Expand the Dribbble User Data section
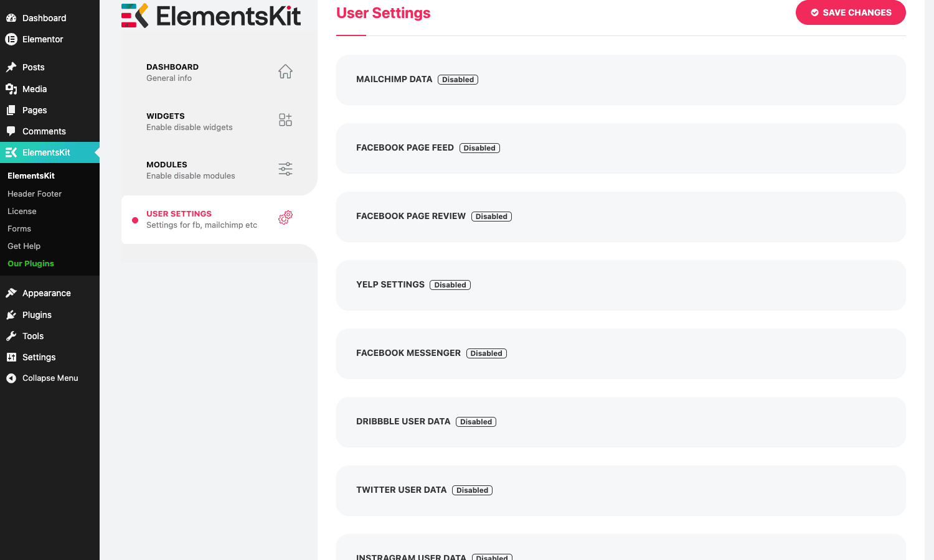Viewport: 934px width, 560px height. [x=621, y=422]
